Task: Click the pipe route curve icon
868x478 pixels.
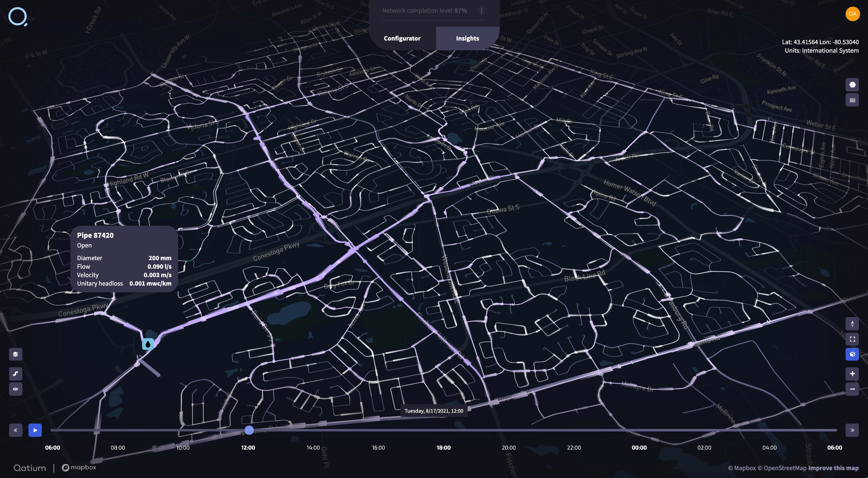Action: [x=15, y=374]
